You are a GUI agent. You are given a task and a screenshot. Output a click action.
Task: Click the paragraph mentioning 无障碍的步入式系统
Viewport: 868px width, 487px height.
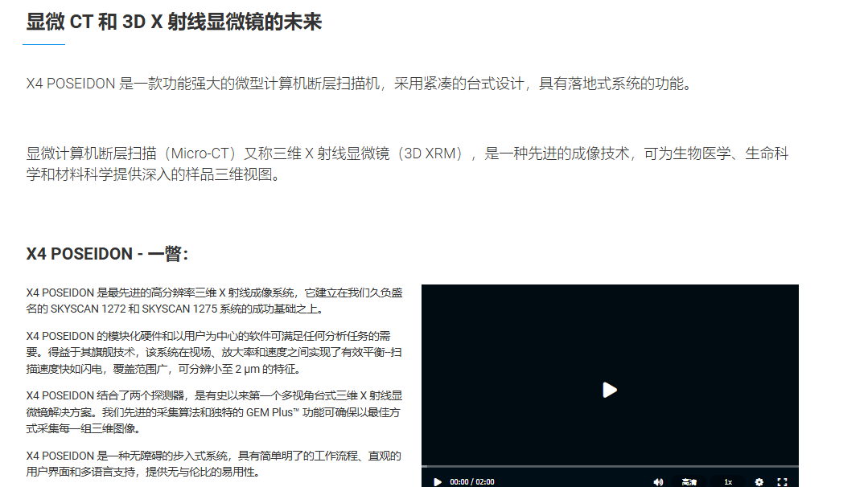click(x=214, y=463)
